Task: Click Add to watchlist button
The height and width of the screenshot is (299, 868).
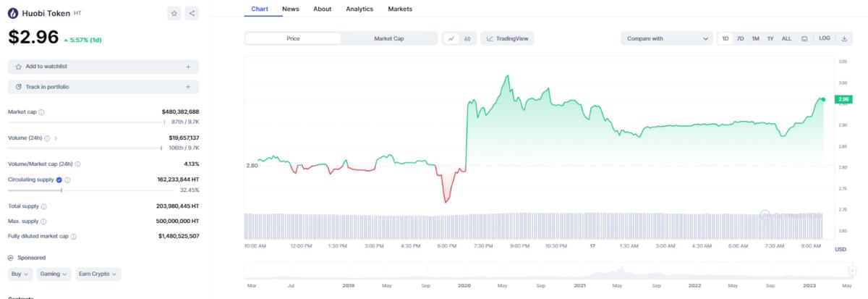Action: pyautogui.click(x=103, y=67)
